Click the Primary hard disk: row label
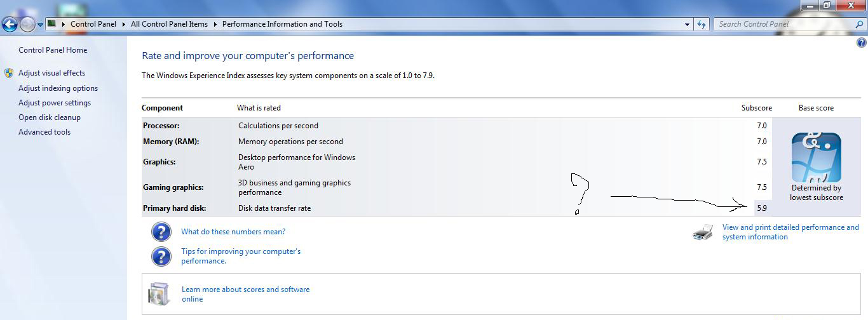 tap(175, 208)
